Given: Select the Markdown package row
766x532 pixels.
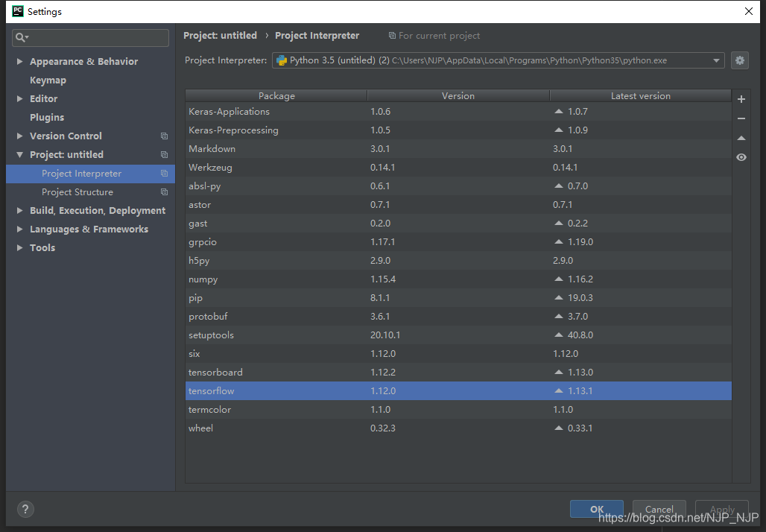Looking at the screenshot, I should [x=458, y=148].
